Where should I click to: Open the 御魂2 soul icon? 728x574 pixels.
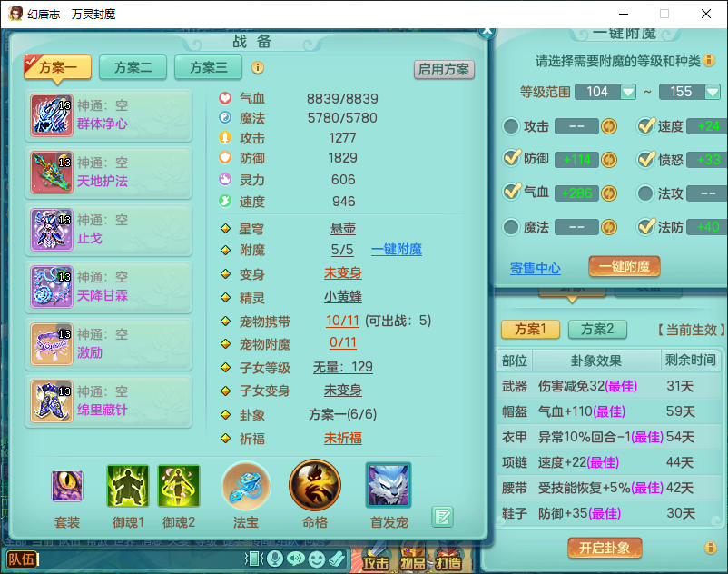coord(179,486)
